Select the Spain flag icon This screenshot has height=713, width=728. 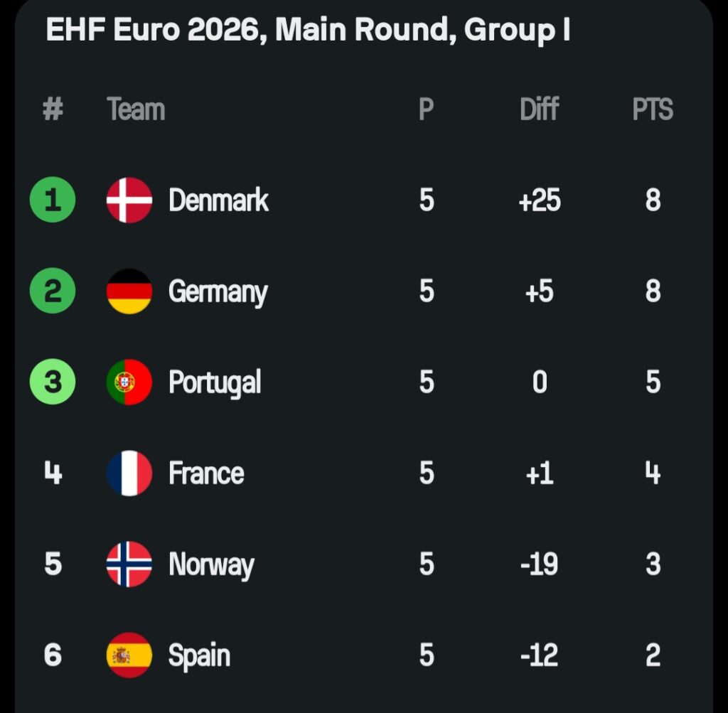click(129, 655)
